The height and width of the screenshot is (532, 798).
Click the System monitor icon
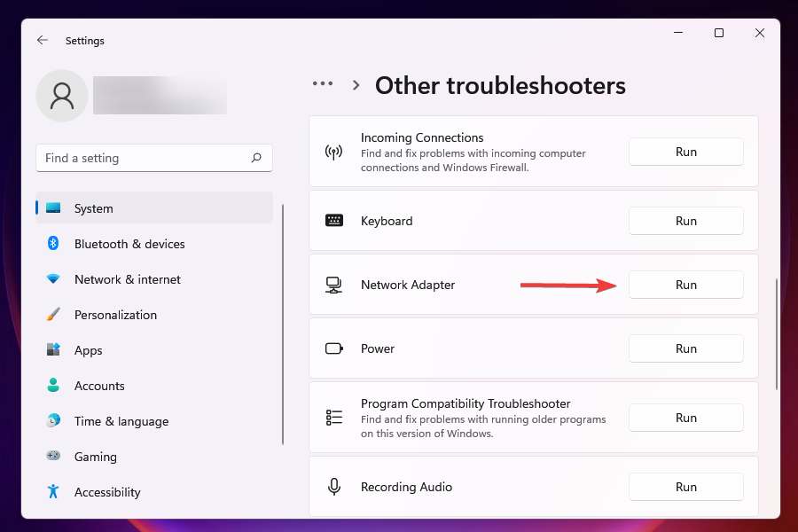point(53,207)
